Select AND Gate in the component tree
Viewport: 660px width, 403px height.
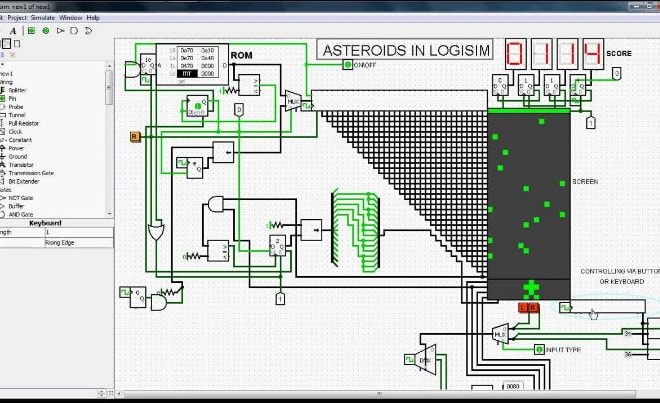(x=21, y=214)
